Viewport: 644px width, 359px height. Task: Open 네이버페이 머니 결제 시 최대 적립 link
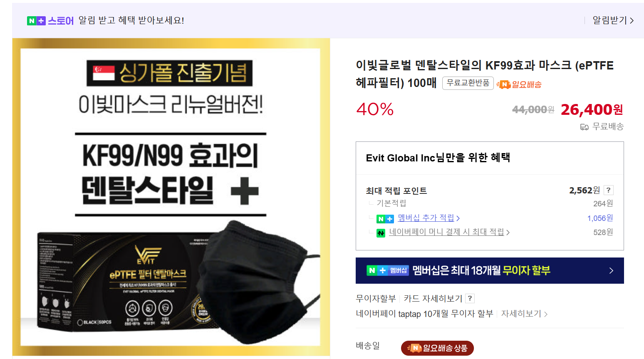446,232
